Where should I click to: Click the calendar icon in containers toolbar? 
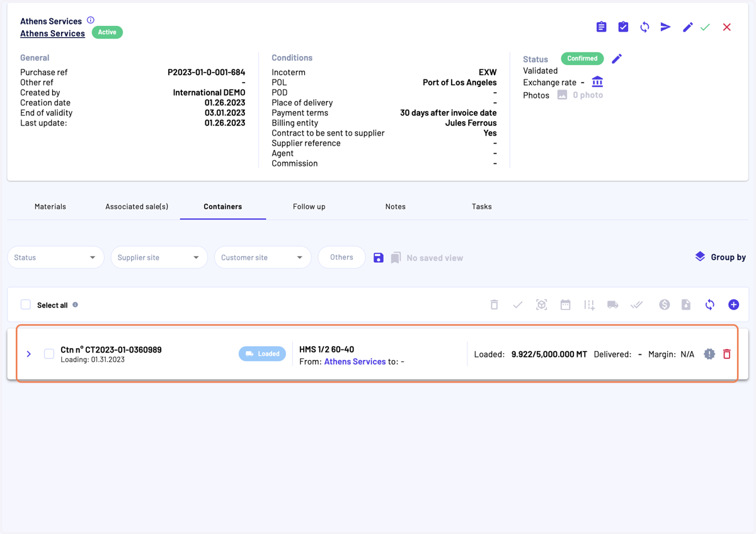coord(565,305)
